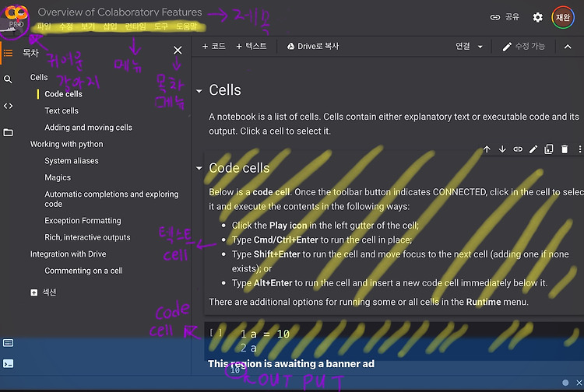Click the notebook title Overview of Colaboratory Features

120,12
